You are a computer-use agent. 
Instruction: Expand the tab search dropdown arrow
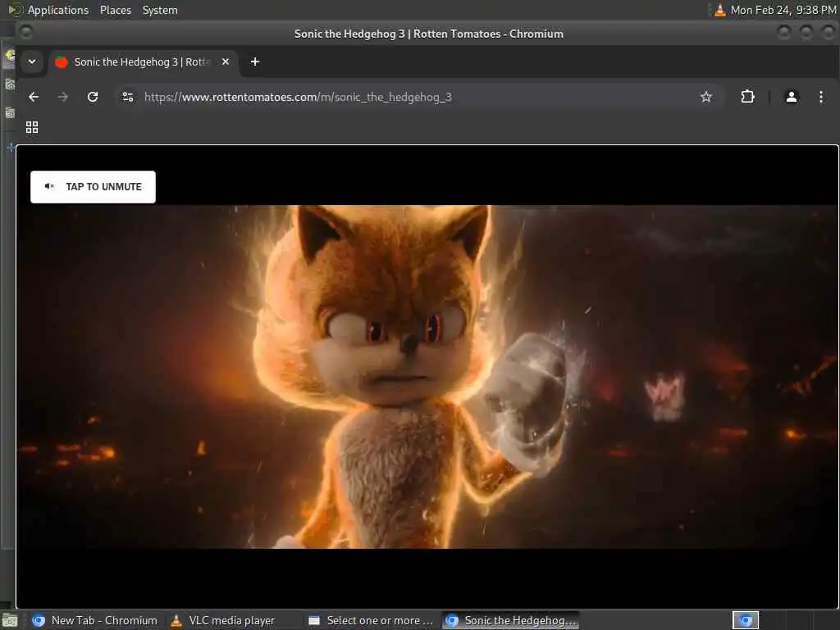click(32, 62)
